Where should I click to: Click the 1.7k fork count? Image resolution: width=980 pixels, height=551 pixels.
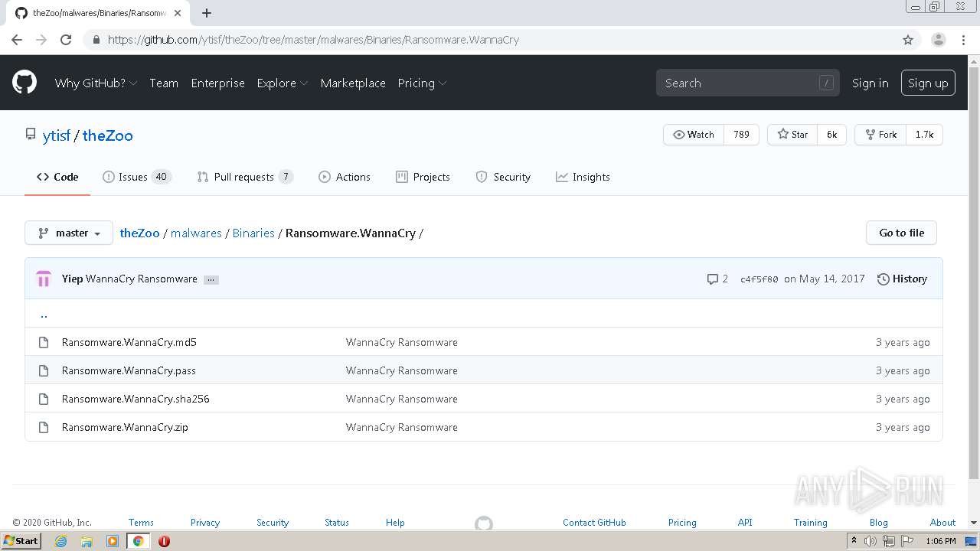(x=924, y=135)
